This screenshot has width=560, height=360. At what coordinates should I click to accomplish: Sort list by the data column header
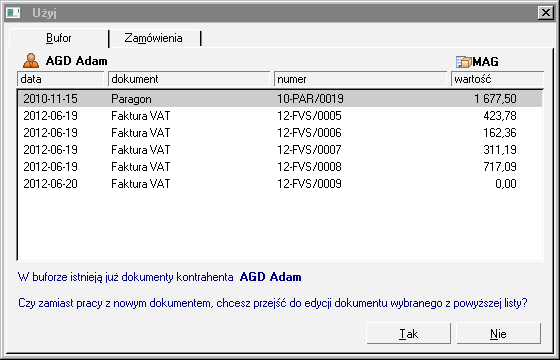[x=61, y=79]
